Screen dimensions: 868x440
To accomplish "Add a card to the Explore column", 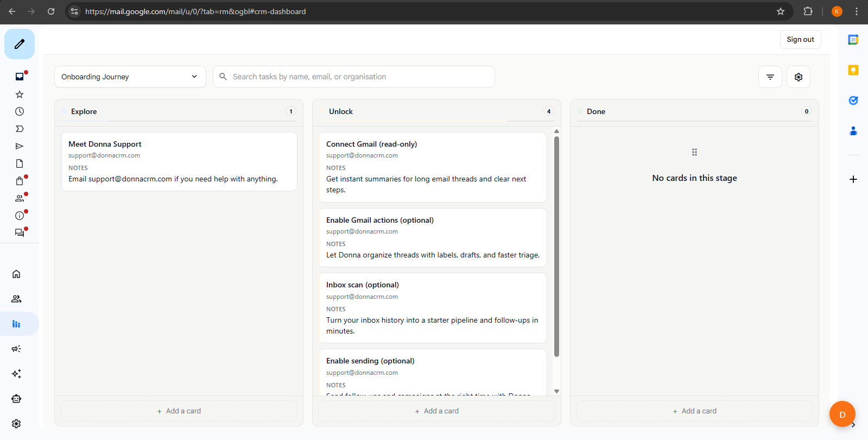I will [x=179, y=411].
